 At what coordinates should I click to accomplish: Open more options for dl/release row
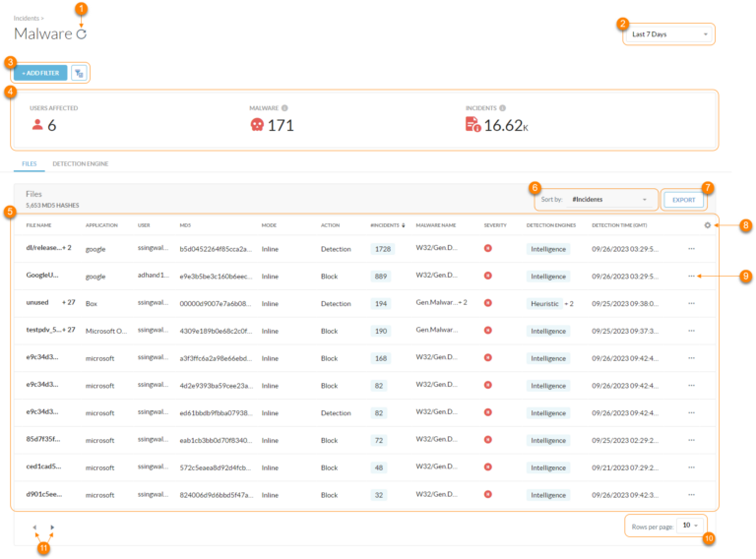(691, 249)
